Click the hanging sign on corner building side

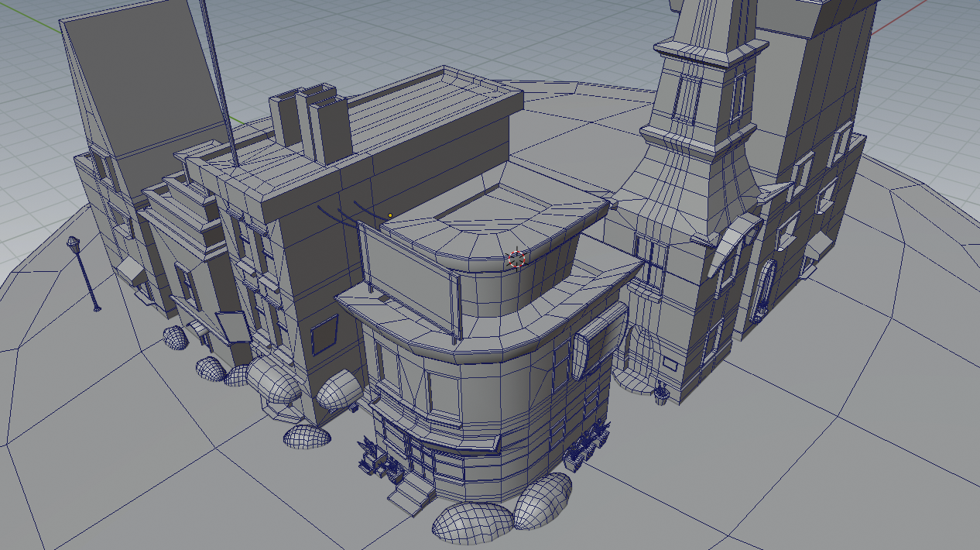coord(590,347)
